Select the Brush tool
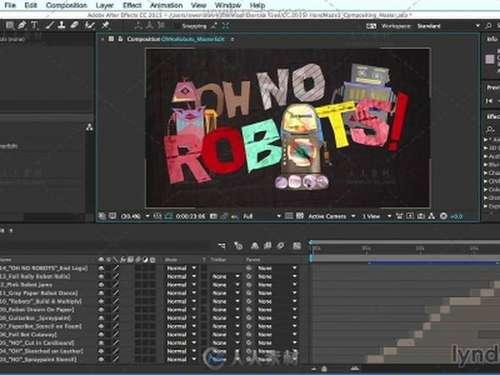500x375 pixels. point(49,25)
